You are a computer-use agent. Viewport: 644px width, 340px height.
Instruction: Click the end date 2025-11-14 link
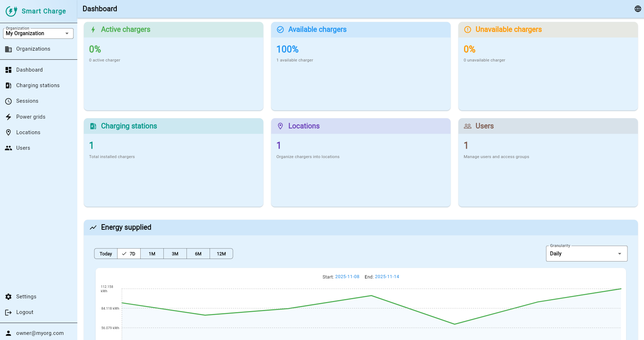click(387, 277)
